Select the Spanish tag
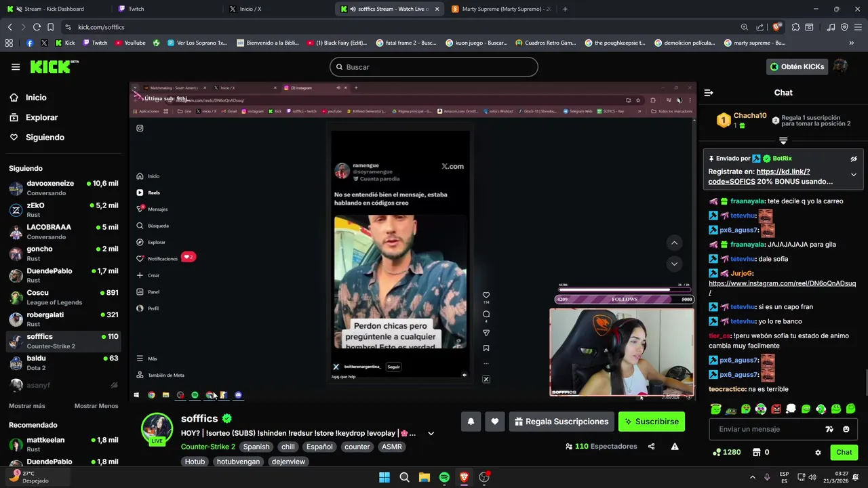 [256, 447]
